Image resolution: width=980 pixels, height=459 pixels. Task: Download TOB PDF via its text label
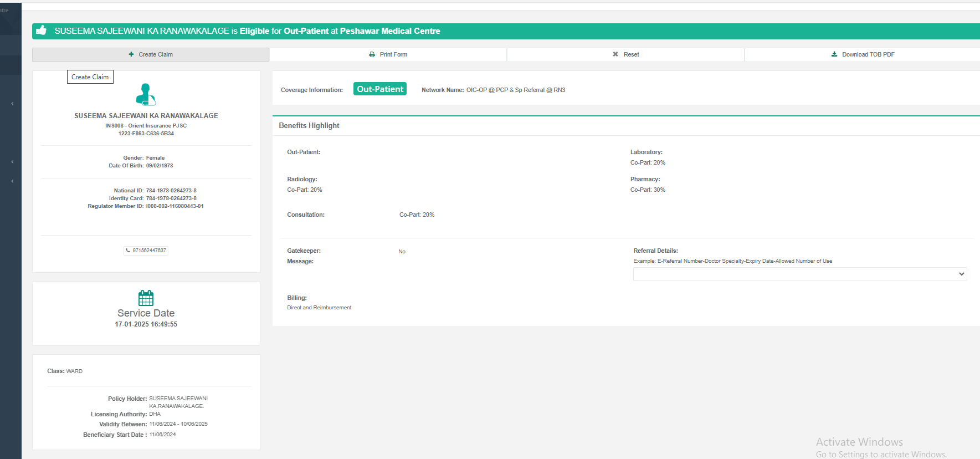868,54
